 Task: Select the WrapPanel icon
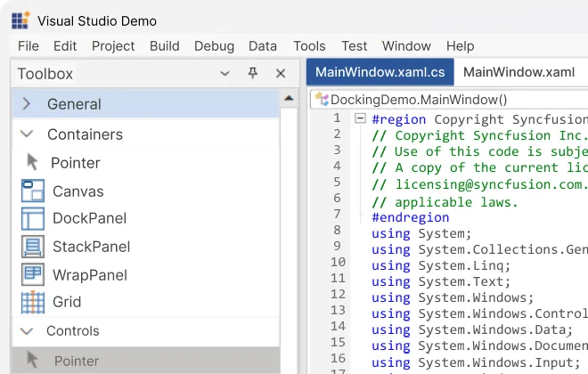[33, 274]
